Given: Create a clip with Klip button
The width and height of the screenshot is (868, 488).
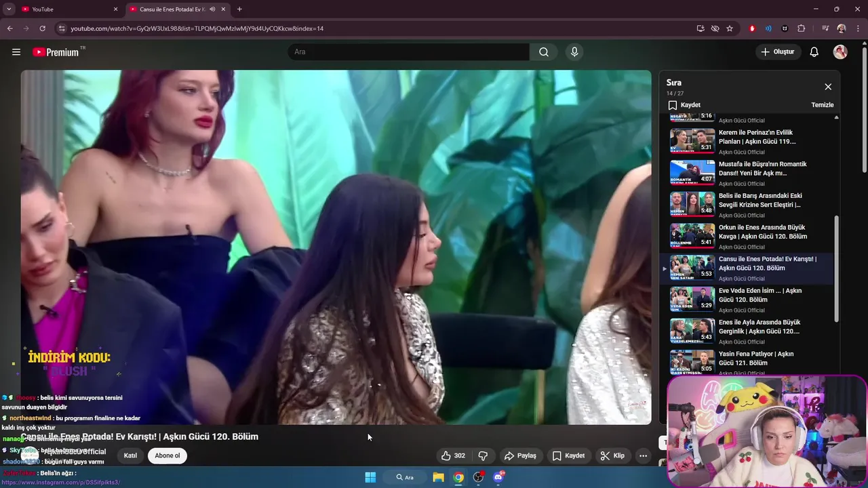Looking at the screenshot, I should pos(612,455).
